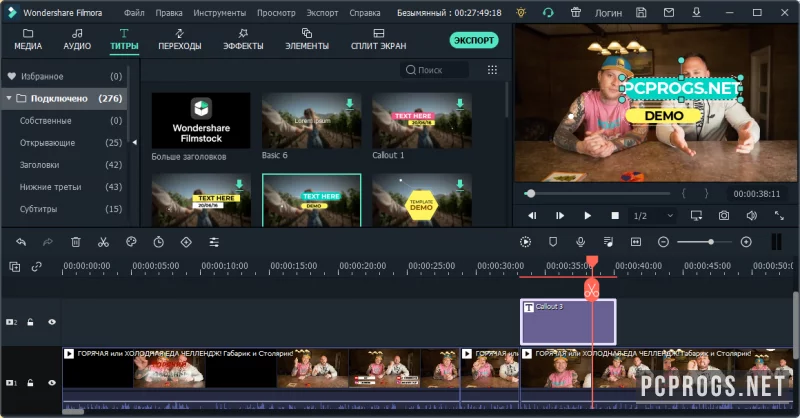This screenshot has width=800, height=418.
Task: Click the Поиск search field
Action: (434, 70)
